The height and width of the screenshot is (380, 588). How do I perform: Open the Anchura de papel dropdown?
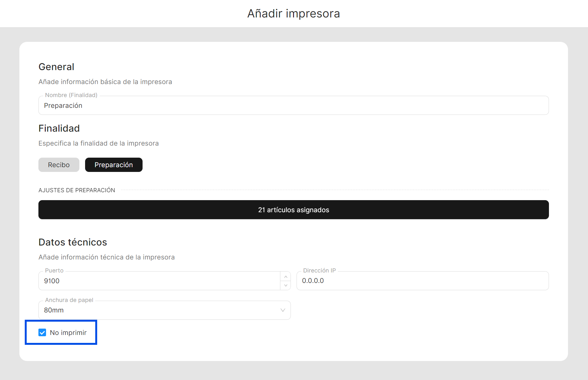pos(164,310)
